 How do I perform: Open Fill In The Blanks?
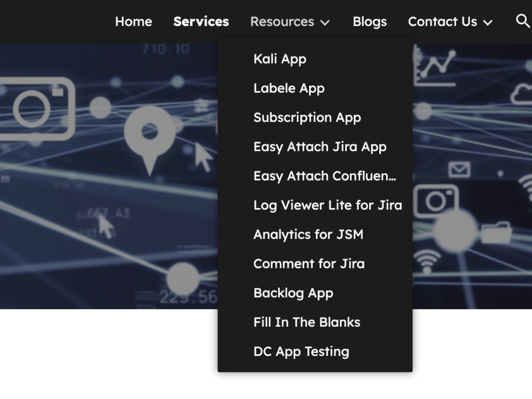[307, 322]
